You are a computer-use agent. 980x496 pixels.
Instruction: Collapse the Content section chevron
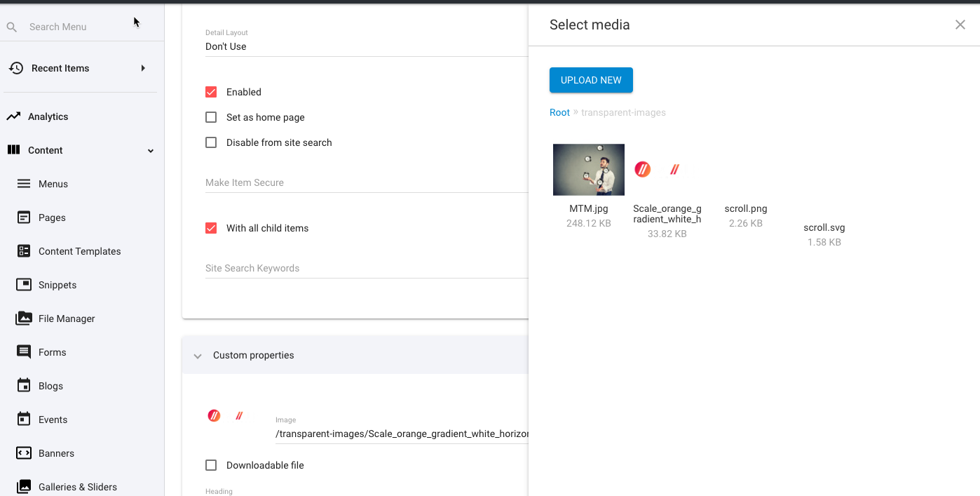[x=150, y=150]
